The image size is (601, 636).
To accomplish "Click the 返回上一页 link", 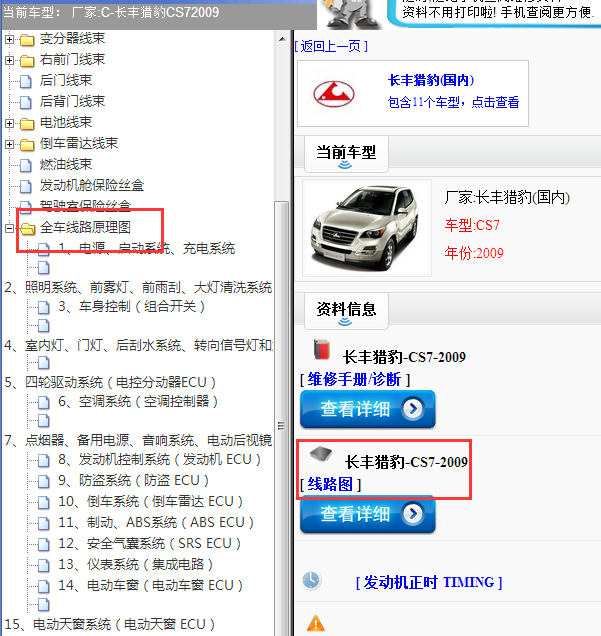I will pyautogui.click(x=331, y=46).
